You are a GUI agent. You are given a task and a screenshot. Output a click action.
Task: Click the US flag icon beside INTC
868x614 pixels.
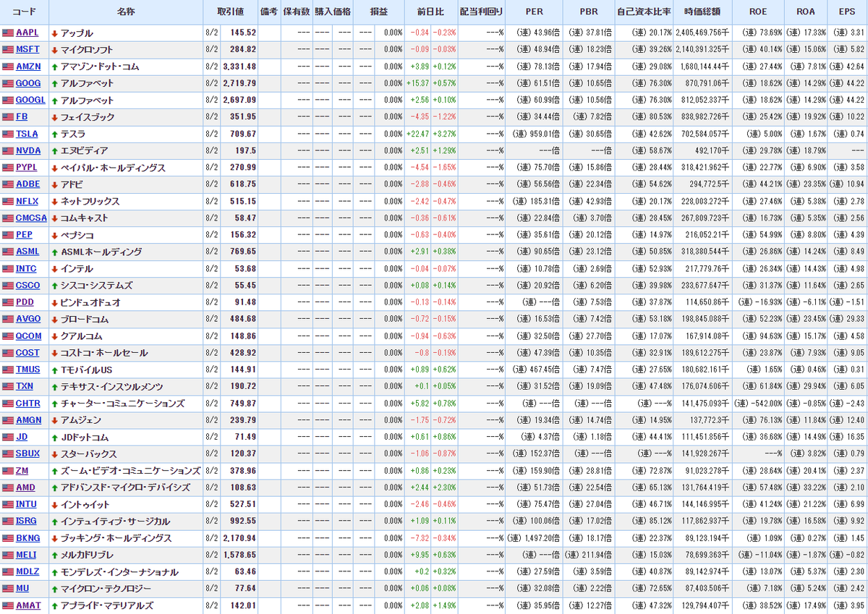pyautogui.click(x=8, y=269)
